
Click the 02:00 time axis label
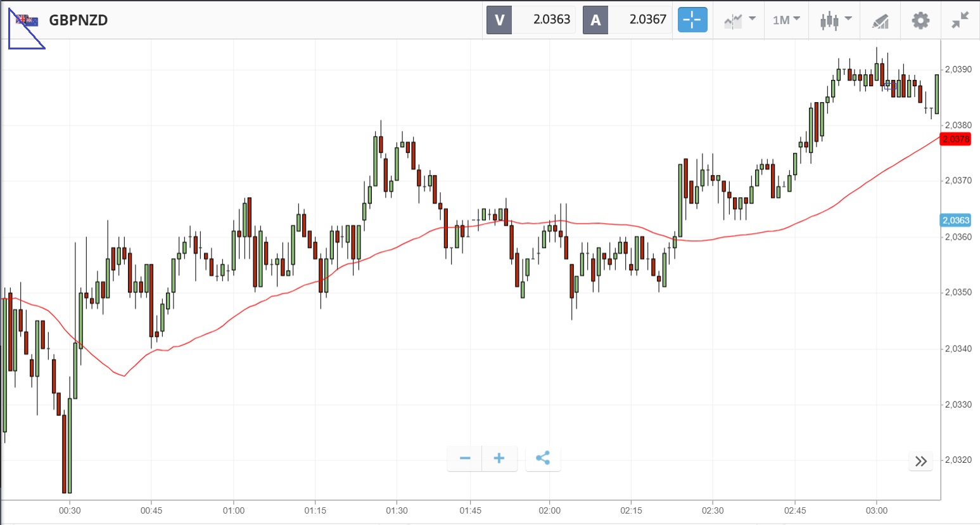[549, 510]
